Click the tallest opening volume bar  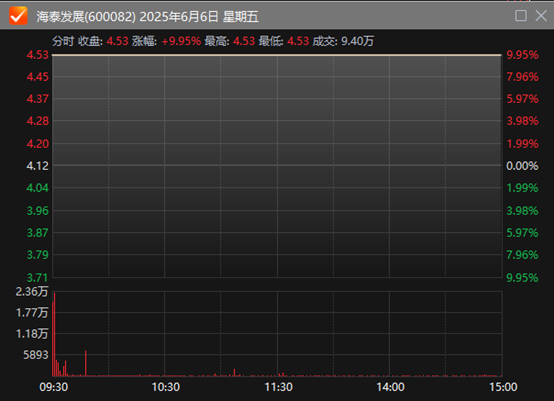click(54, 334)
